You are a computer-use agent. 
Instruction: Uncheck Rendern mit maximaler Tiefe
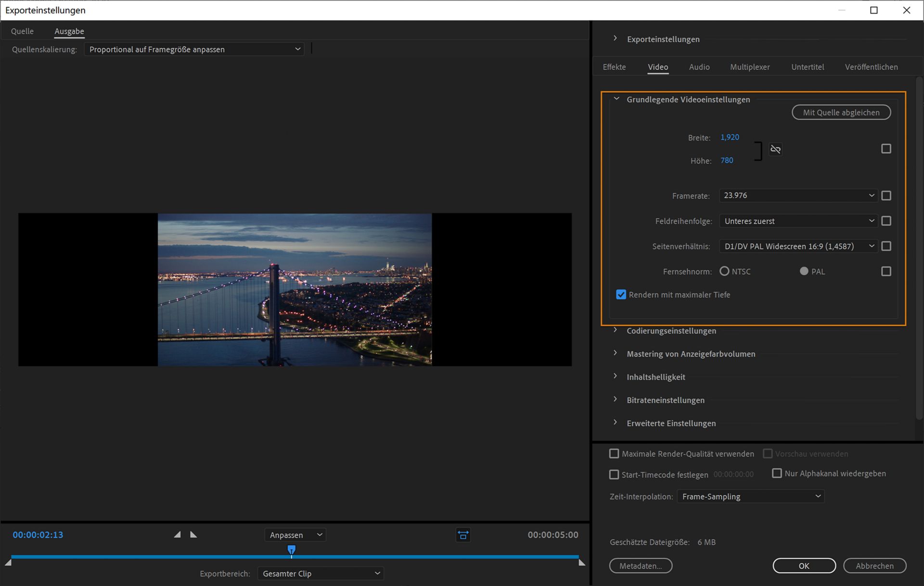[621, 294]
